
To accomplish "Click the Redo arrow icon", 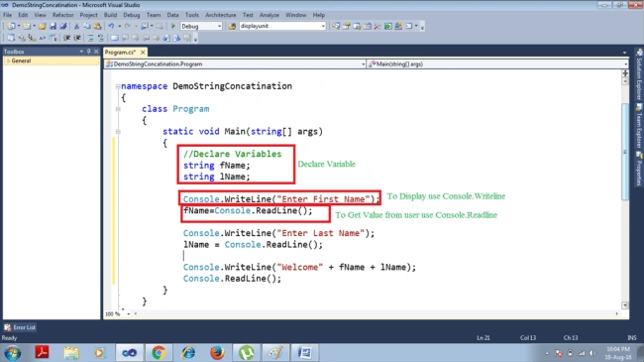I will 128,26.
